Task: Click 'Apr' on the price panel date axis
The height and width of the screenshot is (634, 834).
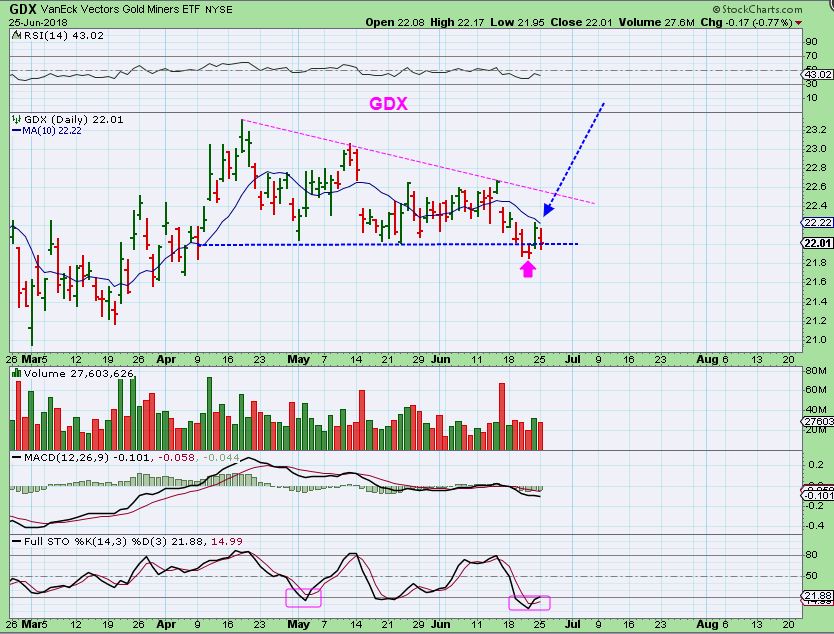Action: pyautogui.click(x=166, y=359)
